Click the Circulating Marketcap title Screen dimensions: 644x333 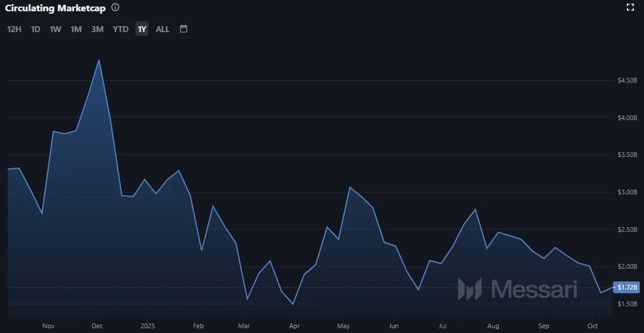point(55,8)
